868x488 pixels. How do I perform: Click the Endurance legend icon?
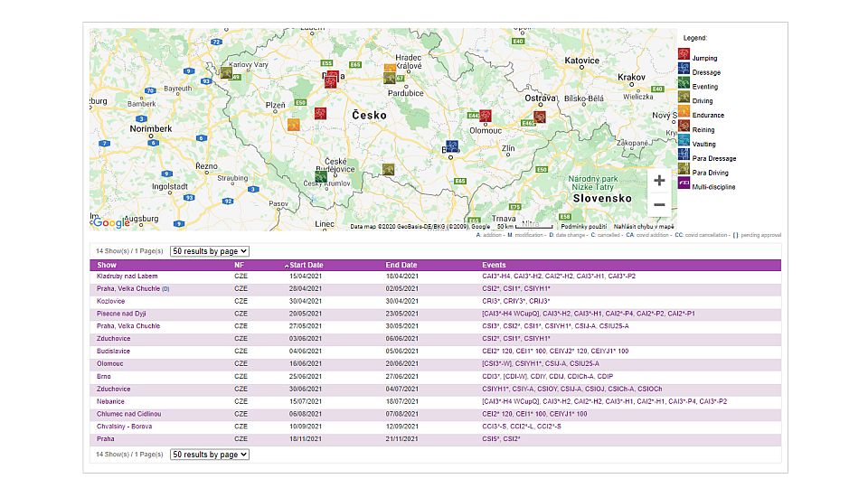(x=684, y=112)
